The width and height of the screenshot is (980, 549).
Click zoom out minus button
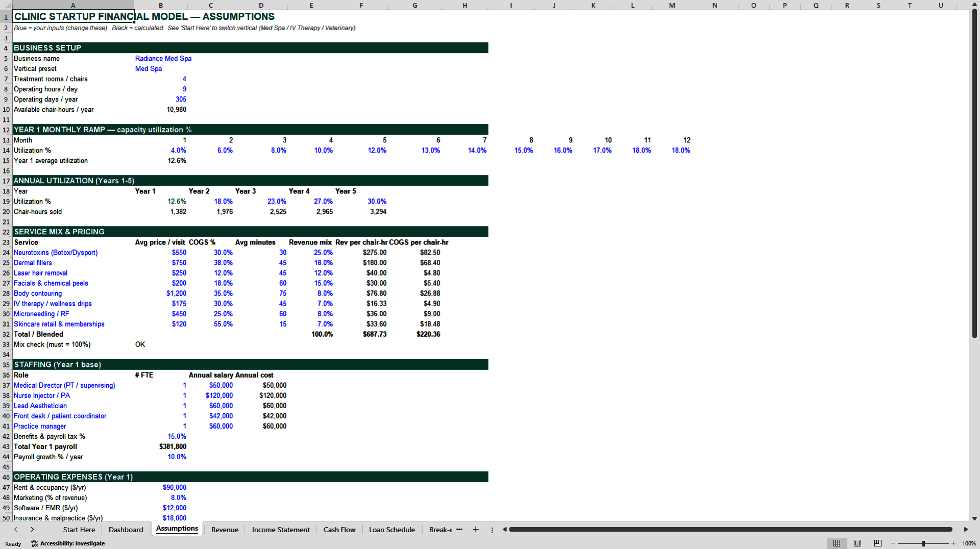893,543
